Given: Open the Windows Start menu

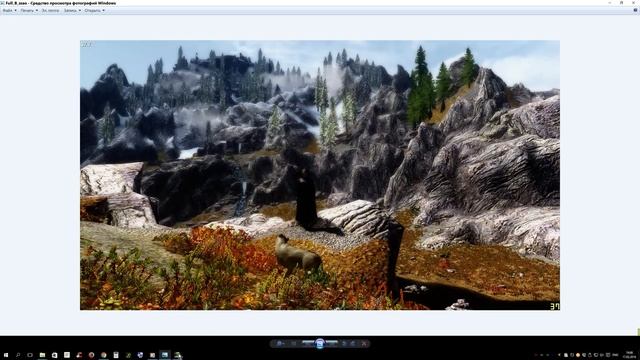Looking at the screenshot, I should point(6,355).
